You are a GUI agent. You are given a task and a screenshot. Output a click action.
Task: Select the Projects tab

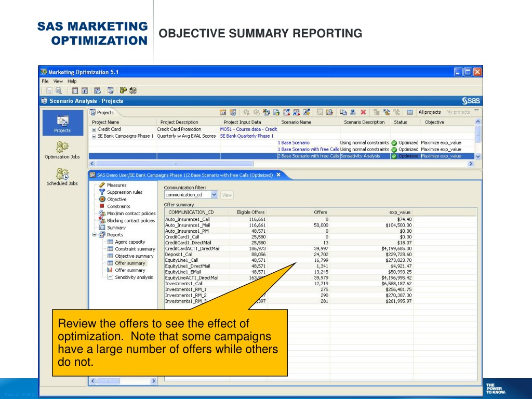pos(102,113)
